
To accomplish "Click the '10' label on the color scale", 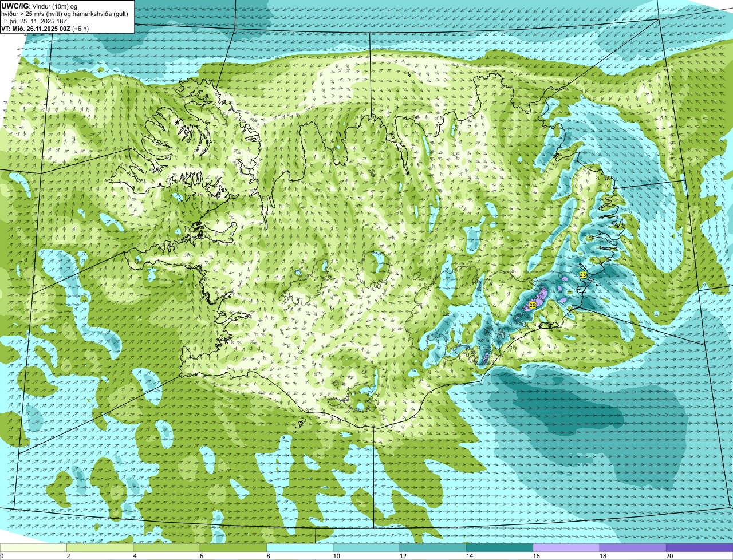I will [x=336, y=556].
